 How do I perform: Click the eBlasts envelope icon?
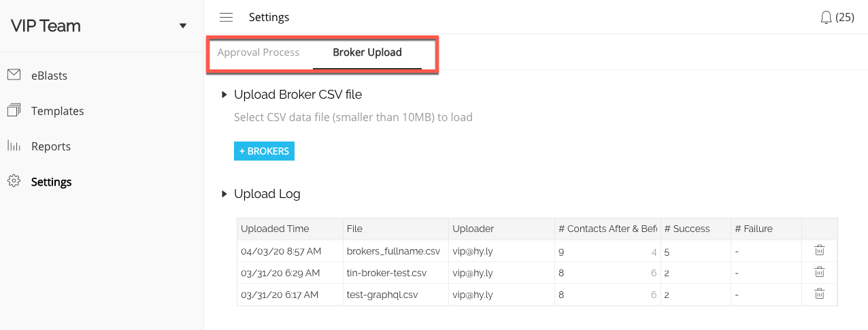(x=14, y=75)
